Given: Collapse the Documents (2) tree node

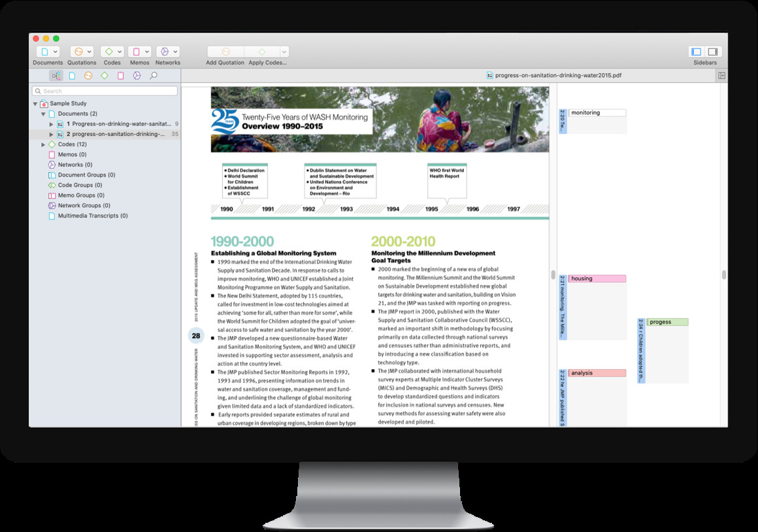Looking at the screenshot, I should [x=44, y=114].
